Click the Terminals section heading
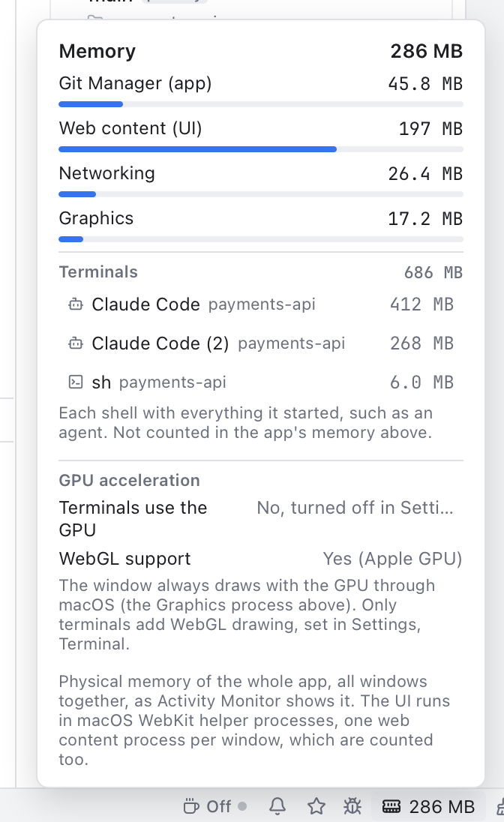This screenshot has width=504, height=822. [x=98, y=272]
